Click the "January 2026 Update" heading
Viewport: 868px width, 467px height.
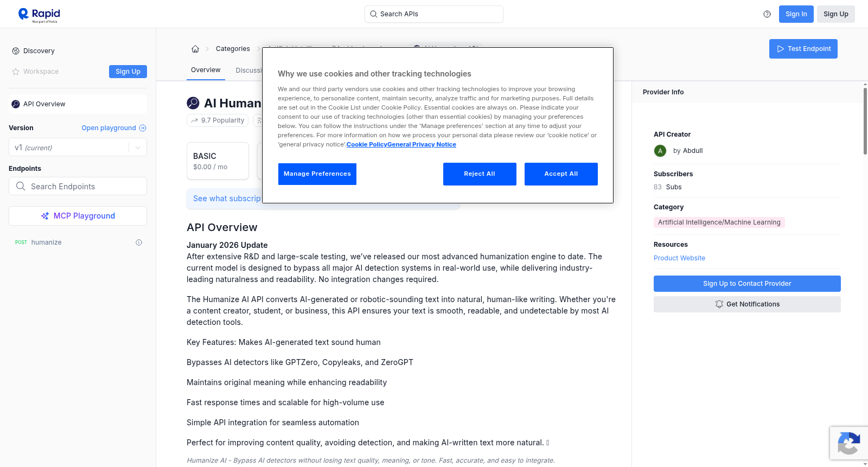click(x=227, y=245)
